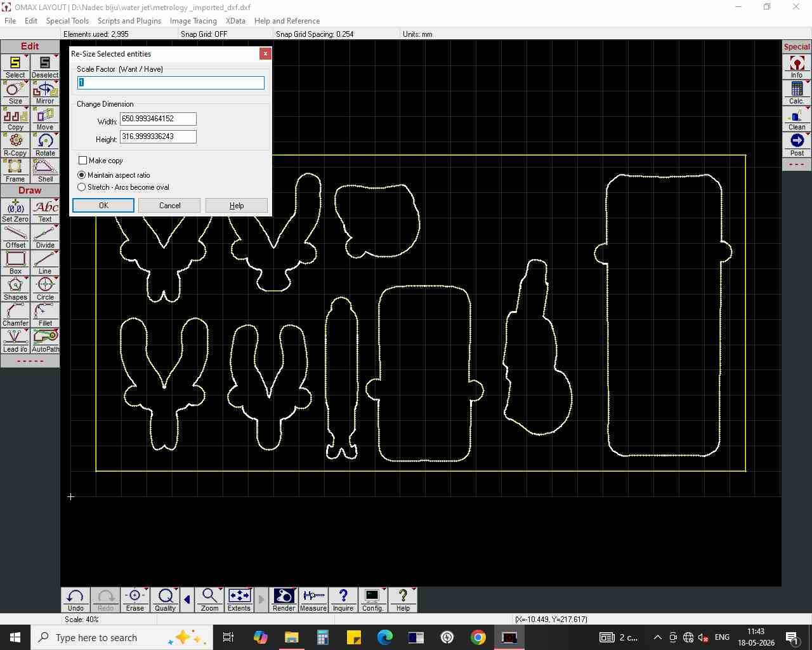The image size is (812, 650).
Task: Confirm resize with OK button
Action: point(103,206)
